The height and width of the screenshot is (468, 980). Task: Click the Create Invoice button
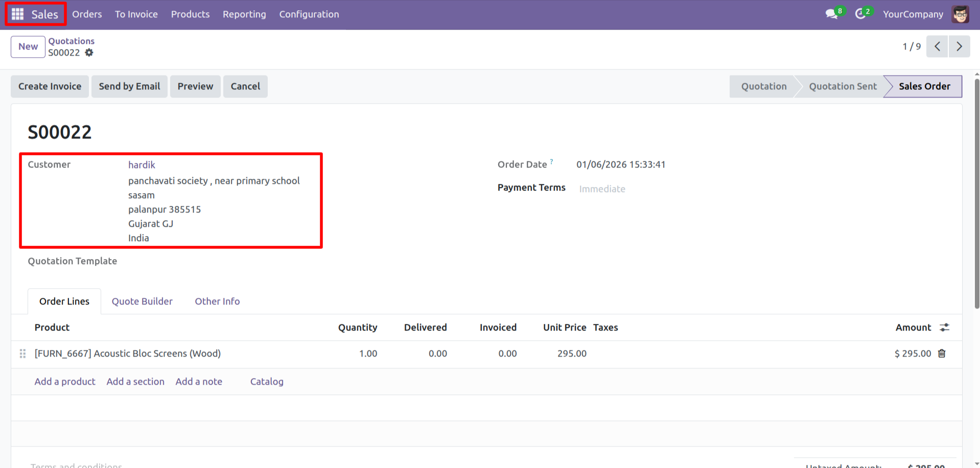point(50,86)
